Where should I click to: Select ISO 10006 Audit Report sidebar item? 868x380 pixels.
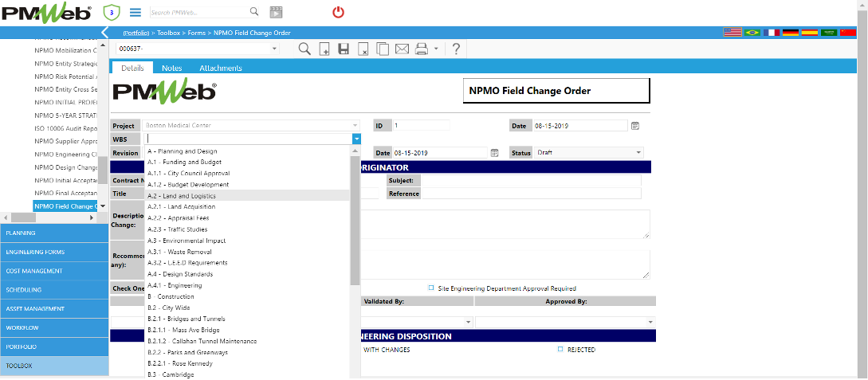tap(66, 127)
